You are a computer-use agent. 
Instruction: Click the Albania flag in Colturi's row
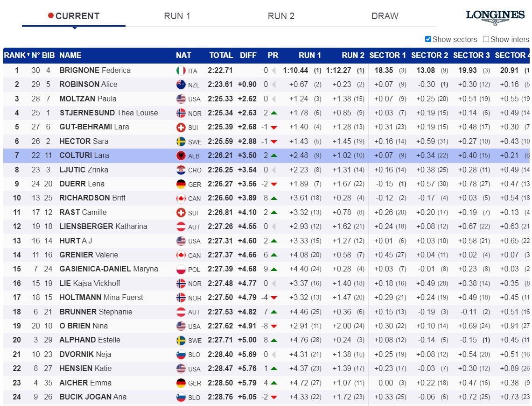coord(181,156)
